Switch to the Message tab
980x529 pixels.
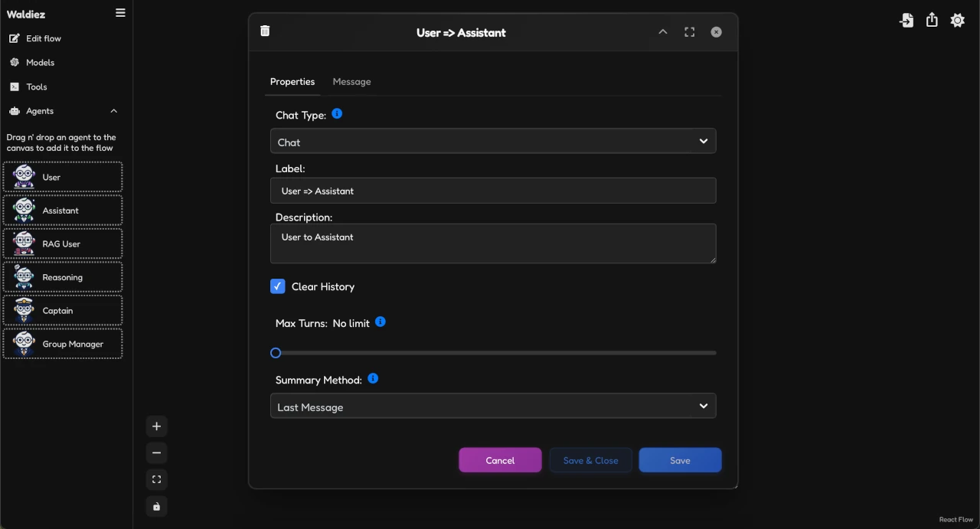pos(351,81)
